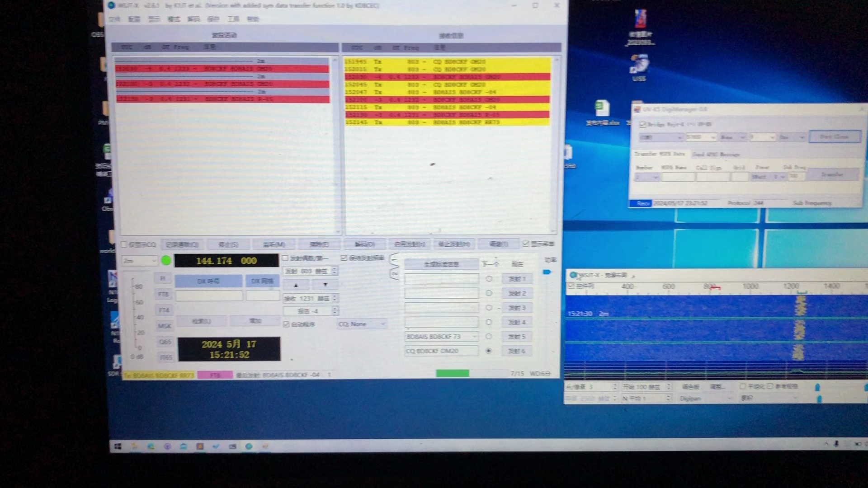
Task: Toggle the 自动程序 auto-sequence checkbox
Action: coord(287,324)
